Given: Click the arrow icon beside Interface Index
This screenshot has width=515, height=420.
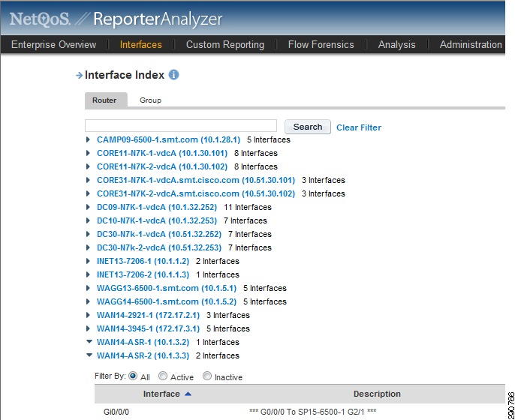Looking at the screenshot, I should (x=79, y=76).
